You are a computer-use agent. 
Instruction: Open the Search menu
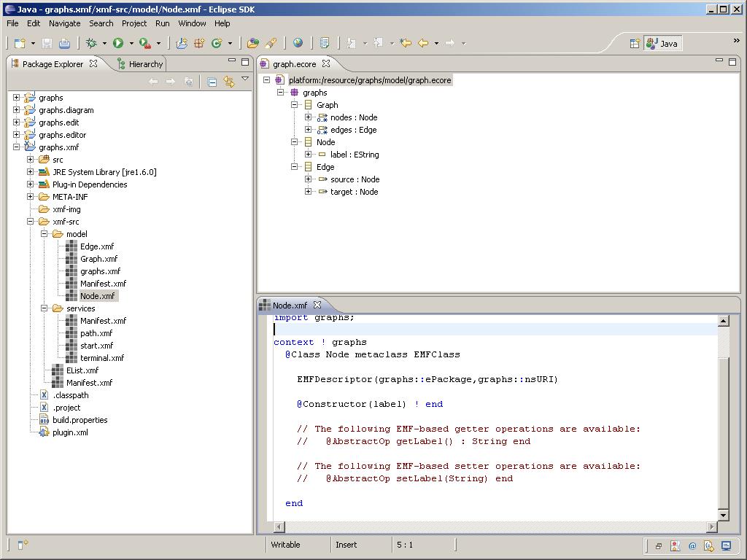click(101, 23)
